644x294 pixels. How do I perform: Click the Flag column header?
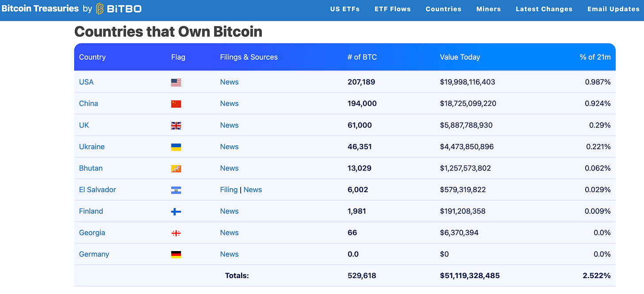click(178, 57)
